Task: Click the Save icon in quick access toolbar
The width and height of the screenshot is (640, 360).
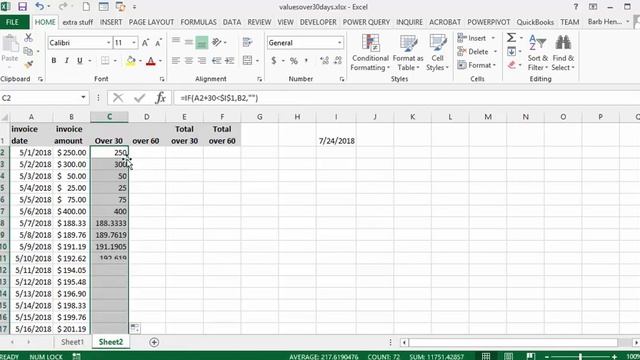Action: click(x=22, y=7)
